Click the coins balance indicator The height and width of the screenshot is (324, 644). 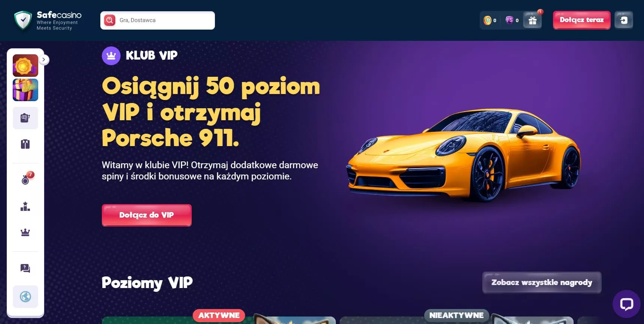tap(490, 20)
